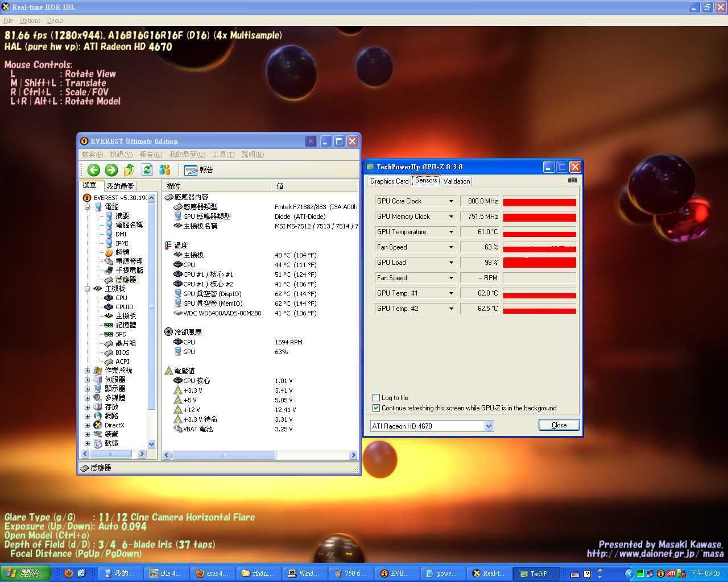Click the users icon in EVEREST toolbar
Image resolution: width=728 pixels, height=582 pixels.
click(165, 169)
